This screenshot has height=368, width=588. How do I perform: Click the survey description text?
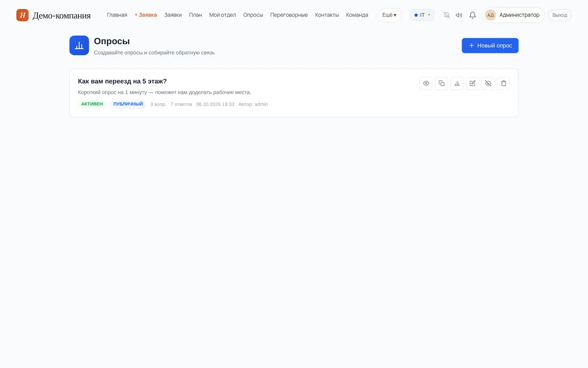[x=165, y=92]
